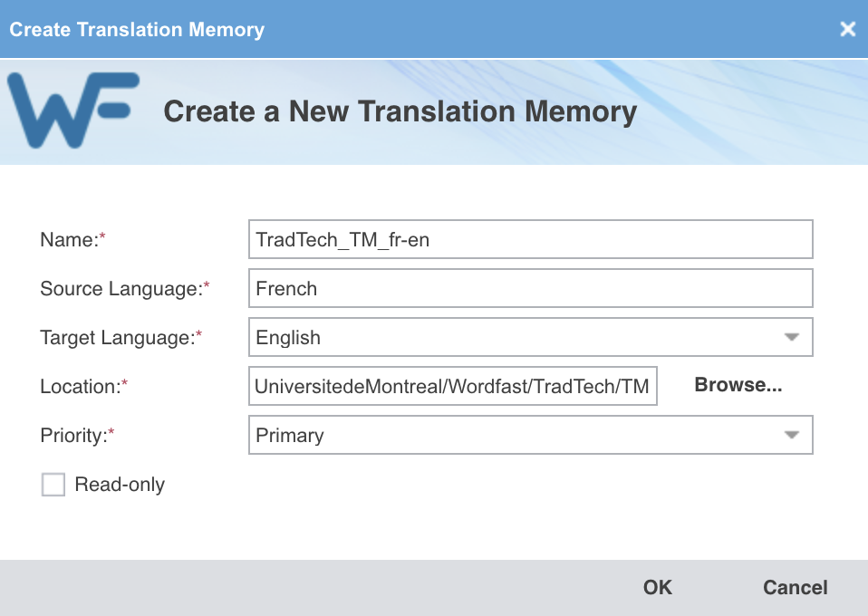Click the Wordfast WF logo
Image resolution: width=868 pixels, height=616 pixels.
[73, 111]
